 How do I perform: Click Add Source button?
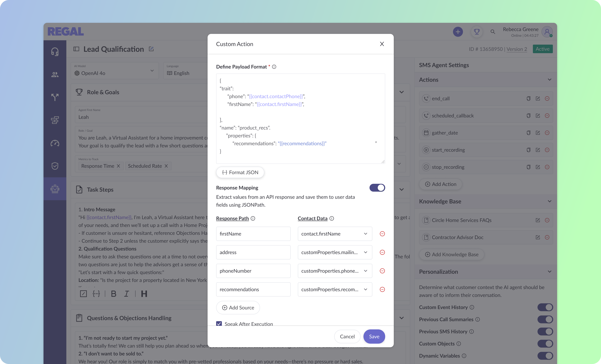point(238,308)
